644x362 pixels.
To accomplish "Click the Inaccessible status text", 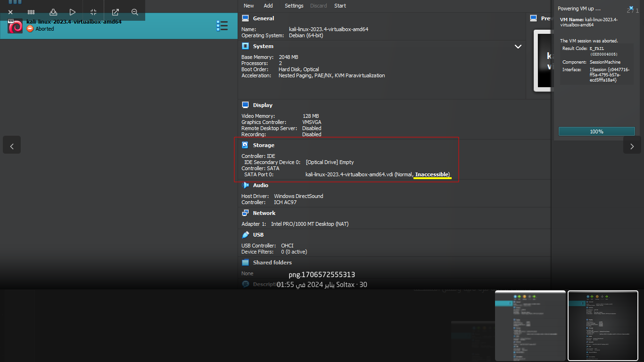I will pyautogui.click(x=432, y=174).
